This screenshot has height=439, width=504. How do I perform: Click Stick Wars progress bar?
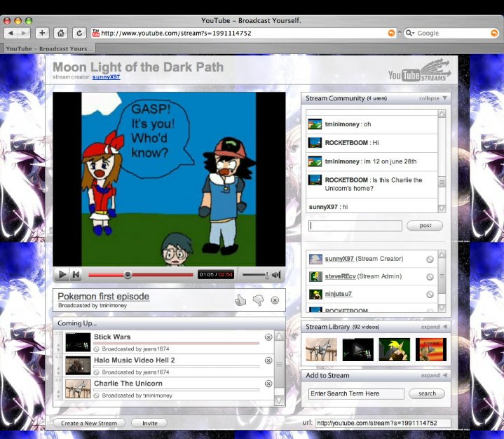click(x=176, y=344)
